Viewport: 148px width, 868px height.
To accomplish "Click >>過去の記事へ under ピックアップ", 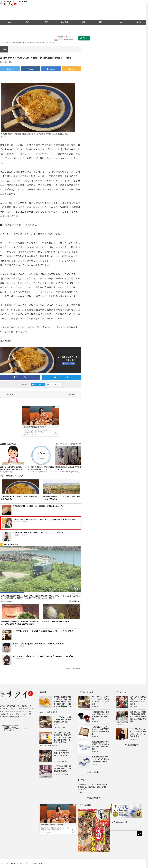I will click(x=132, y=745).
